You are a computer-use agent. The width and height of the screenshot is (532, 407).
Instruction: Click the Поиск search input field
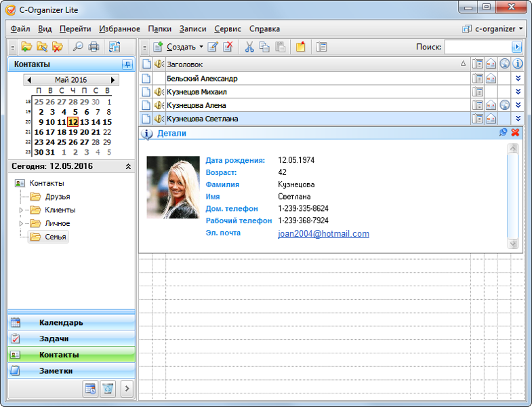click(x=477, y=47)
